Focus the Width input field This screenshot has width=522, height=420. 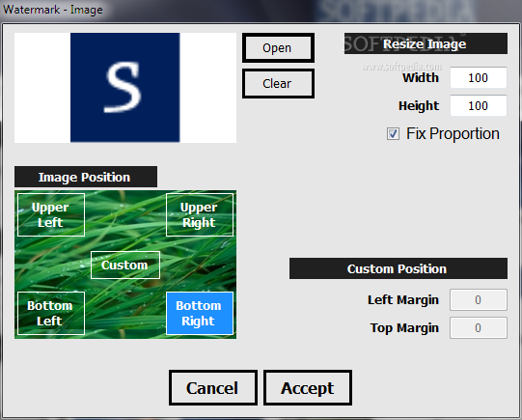point(479,77)
